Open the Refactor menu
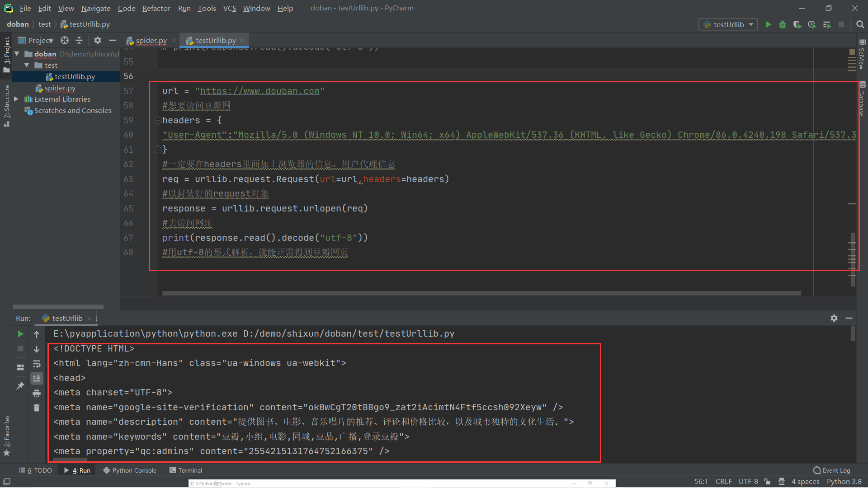 [x=156, y=8]
